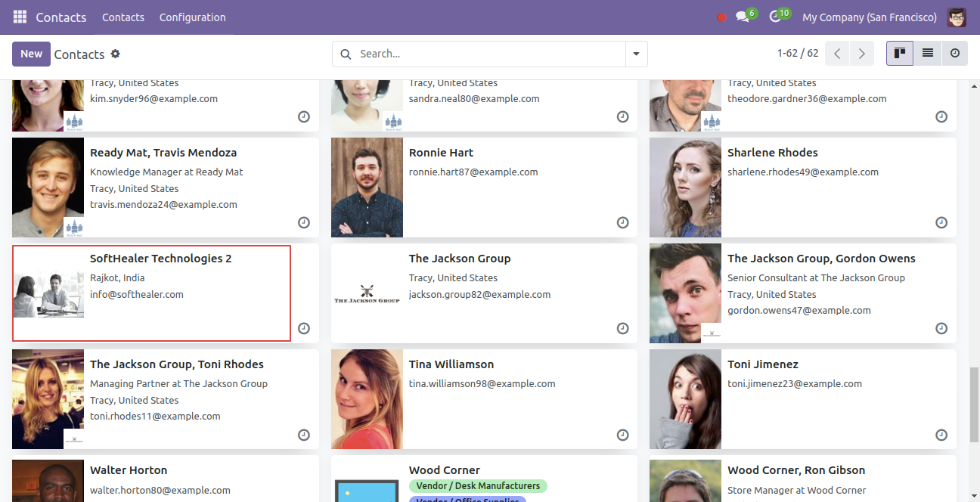
Task: Open company switcher My Company (San Francisco)
Action: tap(869, 17)
